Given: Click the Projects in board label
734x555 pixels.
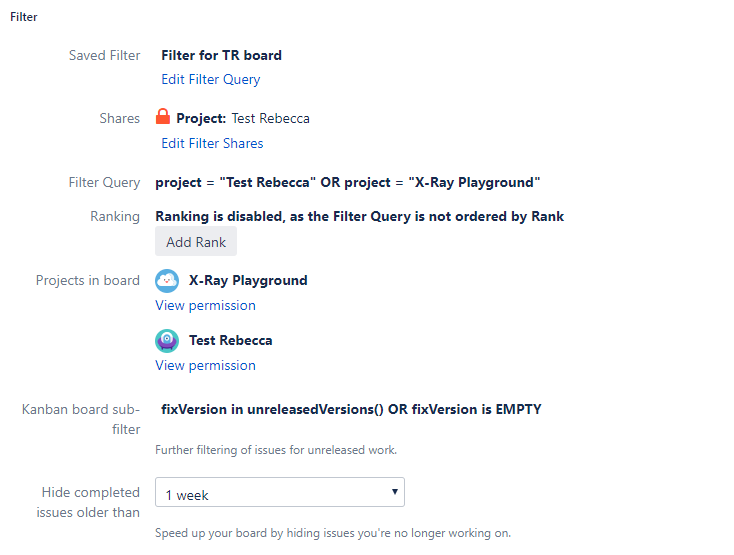Looking at the screenshot, I should (88, 280).
